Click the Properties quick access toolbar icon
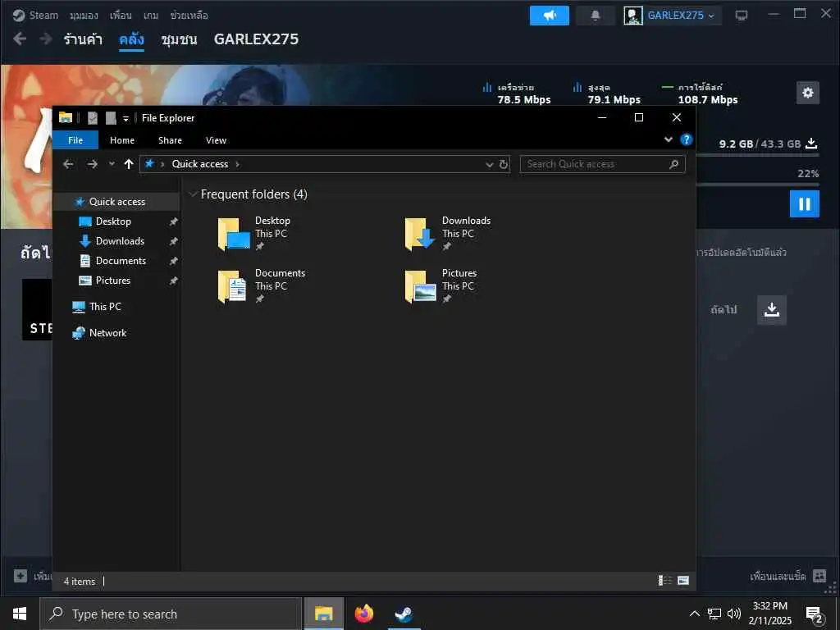Screen dimensions: 840x630 coord(93,117)
